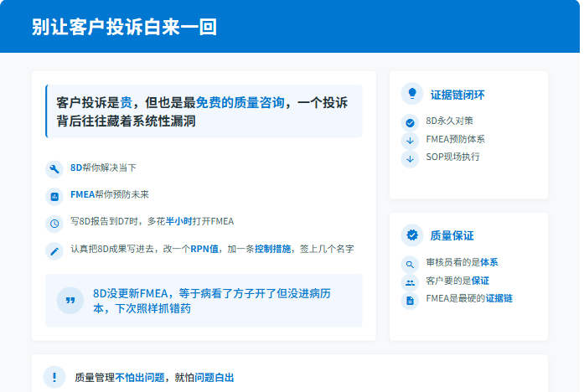
Task: Click the chart icon next to FMEA帮你预防未来
Action: [54, 197]
